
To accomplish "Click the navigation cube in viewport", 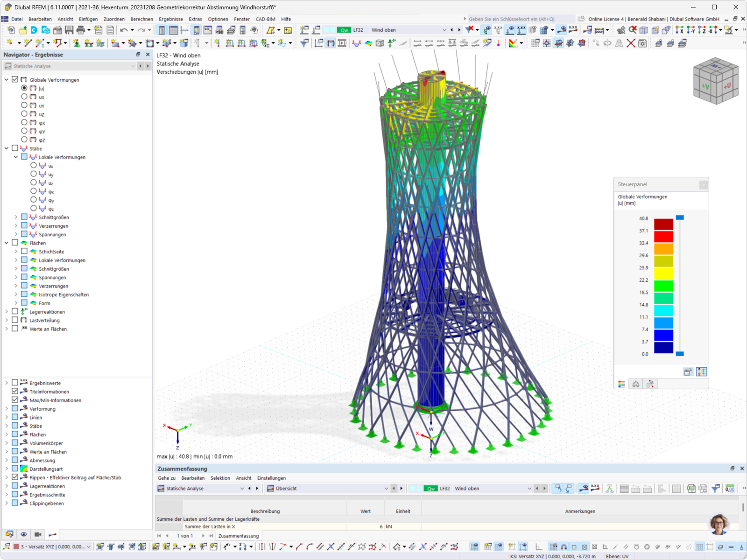I will tap(716, 80).
